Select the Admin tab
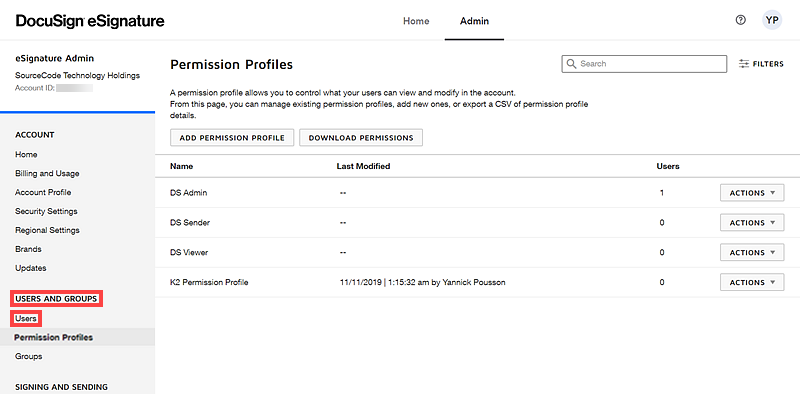This screenshot has height=394, width=800. point(474,21)
